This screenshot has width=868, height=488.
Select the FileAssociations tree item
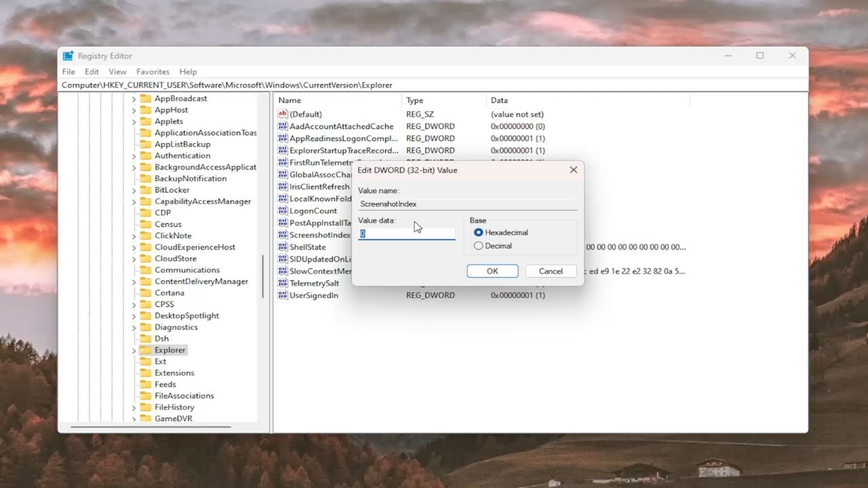184,396
